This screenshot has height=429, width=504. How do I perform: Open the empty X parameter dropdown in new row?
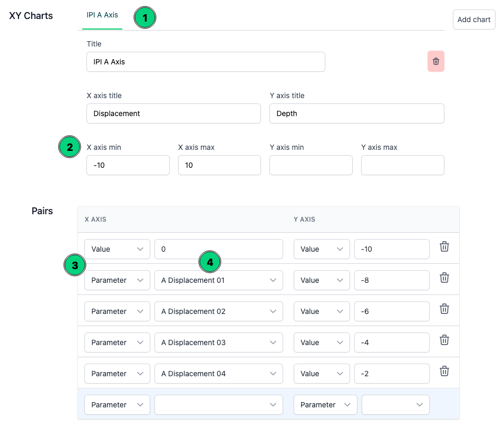click(218, 405)
